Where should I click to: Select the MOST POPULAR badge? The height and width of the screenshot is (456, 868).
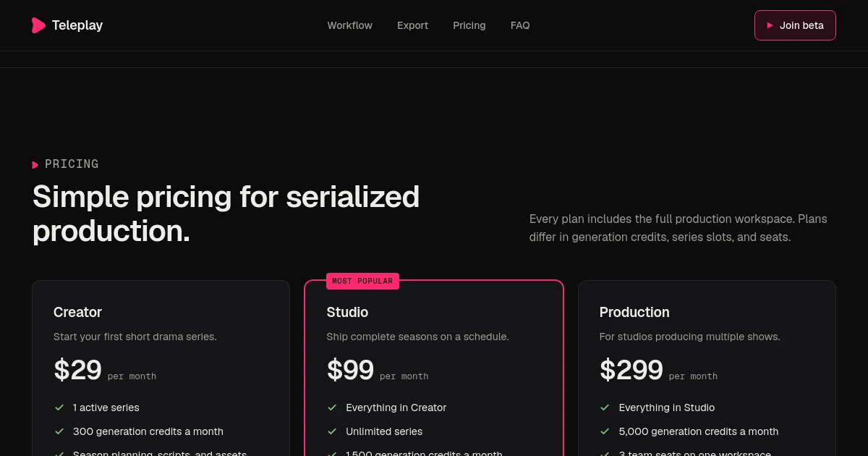362,281
